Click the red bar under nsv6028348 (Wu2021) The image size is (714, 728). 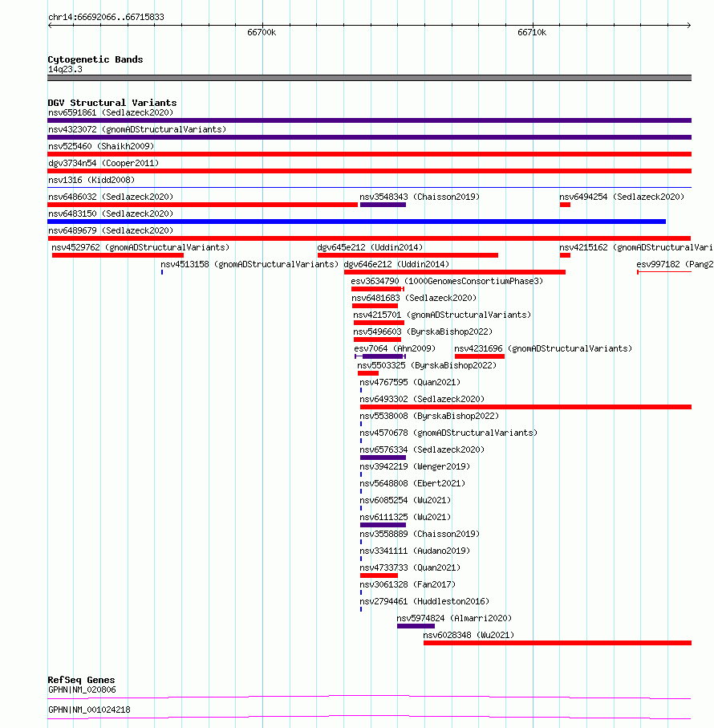558,643
